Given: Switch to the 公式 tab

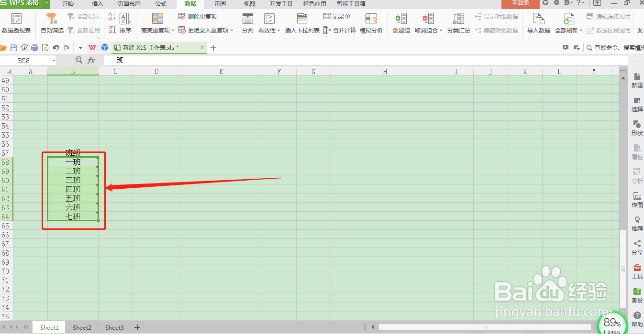Looking at the screenshot, I should pos(161,3).
